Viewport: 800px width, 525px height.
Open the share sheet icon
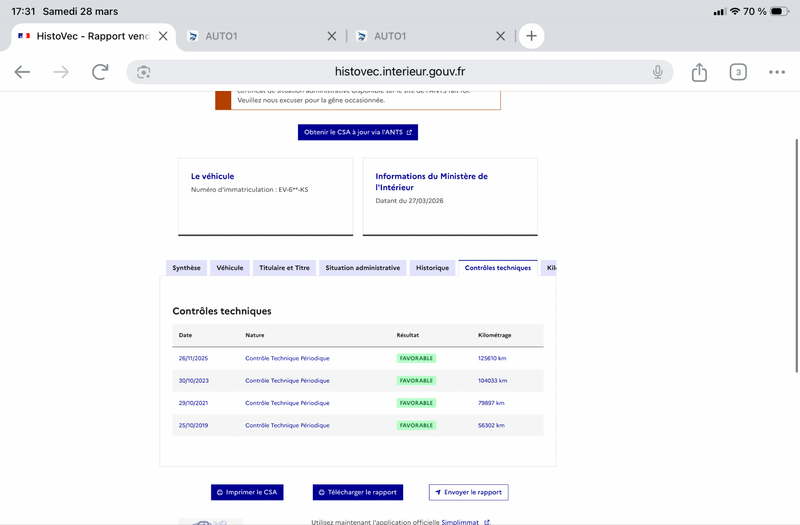pyautogui.click(x=699, y=72)
